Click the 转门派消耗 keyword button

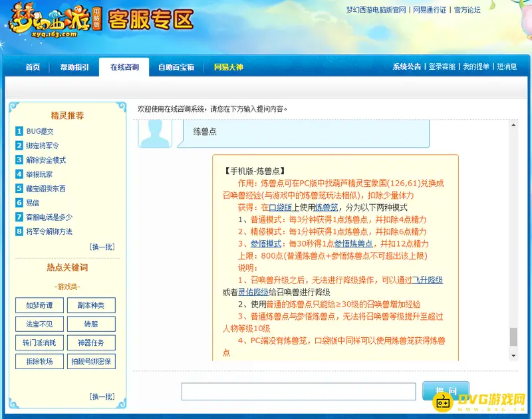pyautogui.click(x=39, y=343)
